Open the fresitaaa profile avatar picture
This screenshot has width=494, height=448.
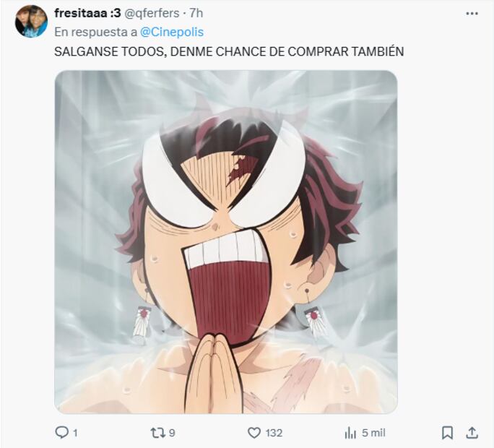pos(31,21)
